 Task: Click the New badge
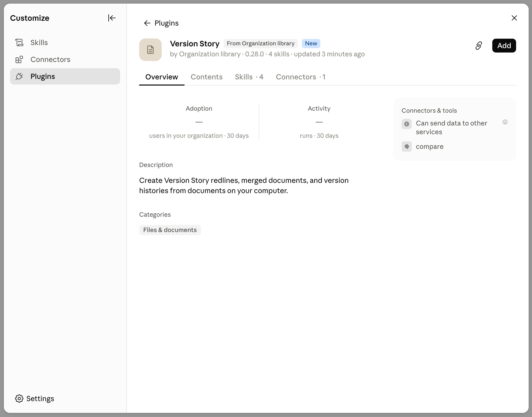click(311, 44)
